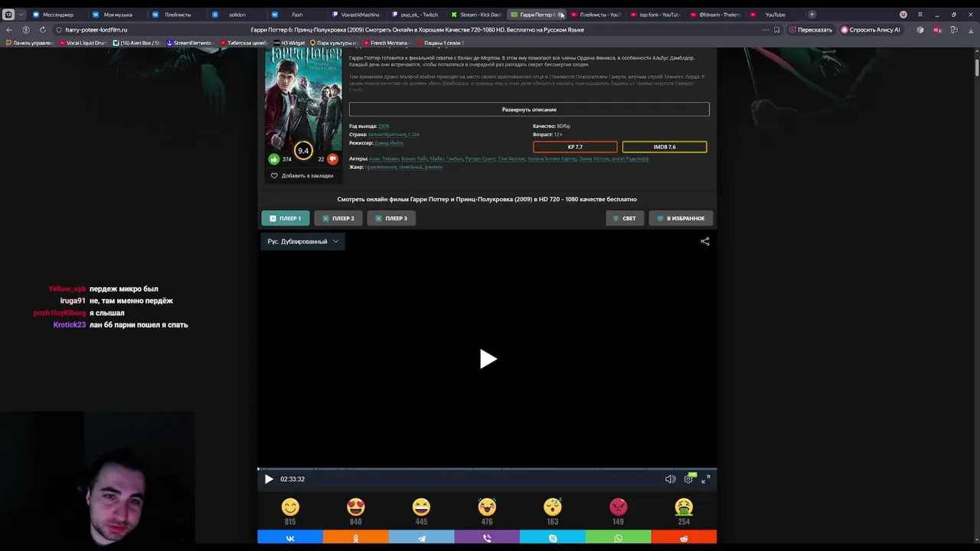Share via the purple Viber button
The height and width of the screenshot is (551, 980).
(x=487, y=538)
